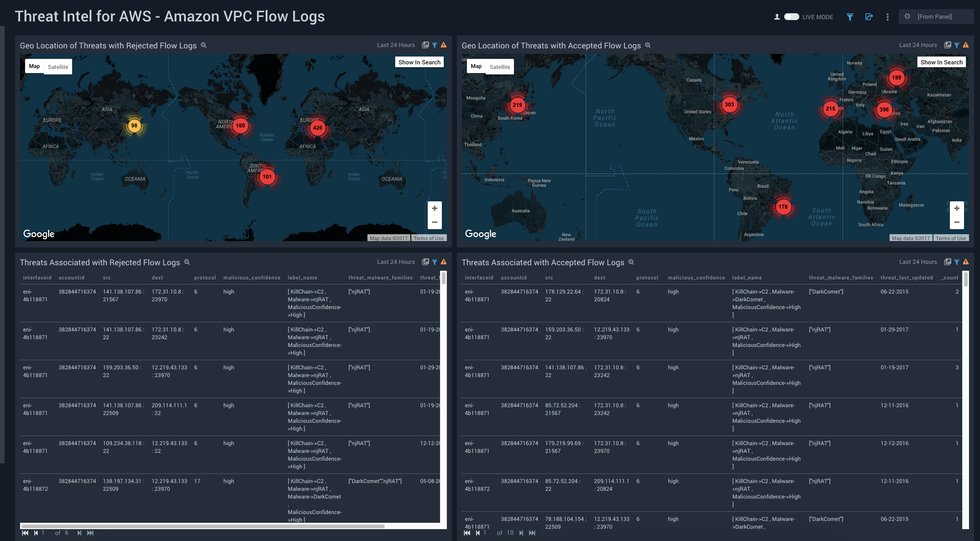Zoom in on the rejected flow logs map
The height and width of the screenshot is (541, 980).
(x=434, y=208)
